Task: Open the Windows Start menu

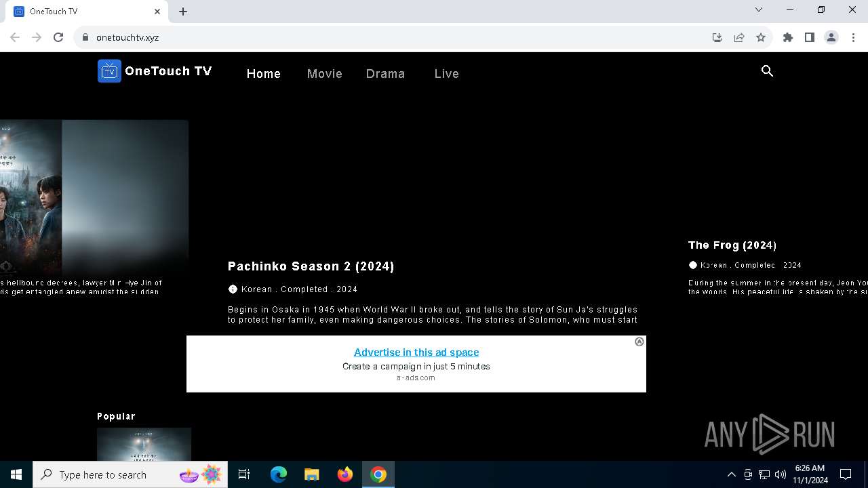Action: [x=16, y=474]
